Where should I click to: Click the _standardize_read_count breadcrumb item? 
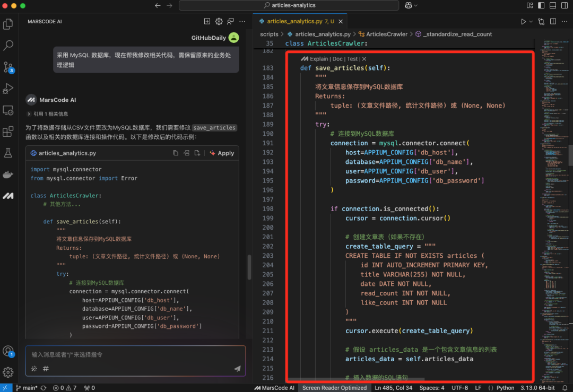click(x=457, y=34)
